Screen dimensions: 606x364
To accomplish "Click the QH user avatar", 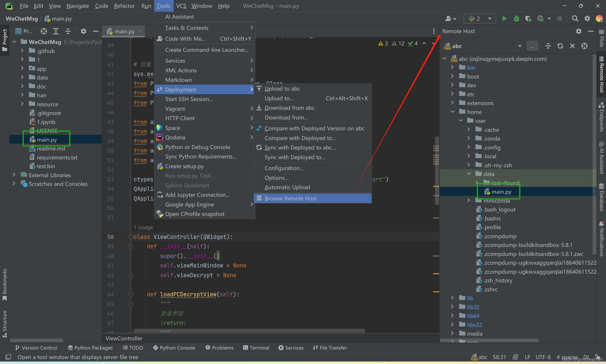I will (x=599, y=18).
